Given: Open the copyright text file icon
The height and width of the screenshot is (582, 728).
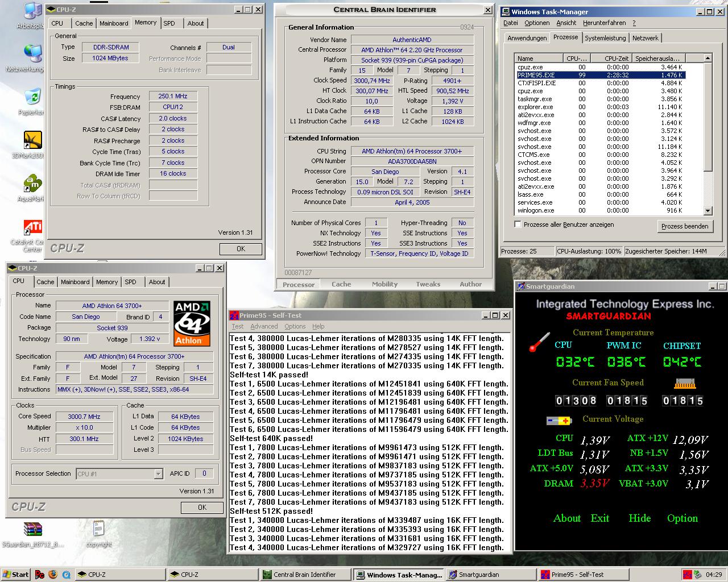Looking at the screenshot, I should (98, 530).
